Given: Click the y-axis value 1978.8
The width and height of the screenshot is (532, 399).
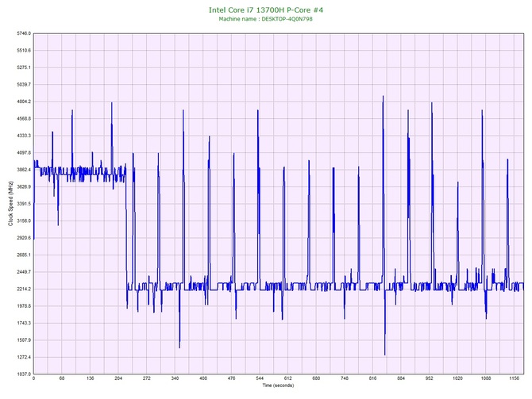Looking at the screenshot, I should click(x=23, y=306).
